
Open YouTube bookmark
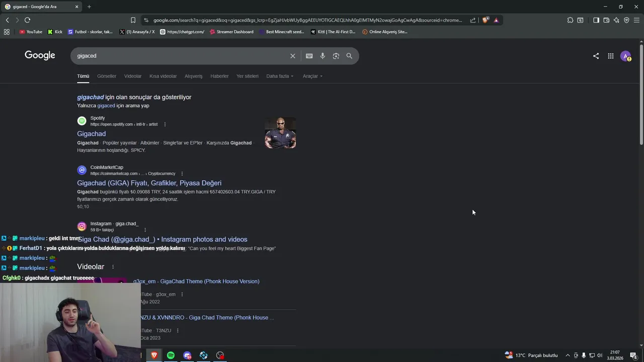31,32
